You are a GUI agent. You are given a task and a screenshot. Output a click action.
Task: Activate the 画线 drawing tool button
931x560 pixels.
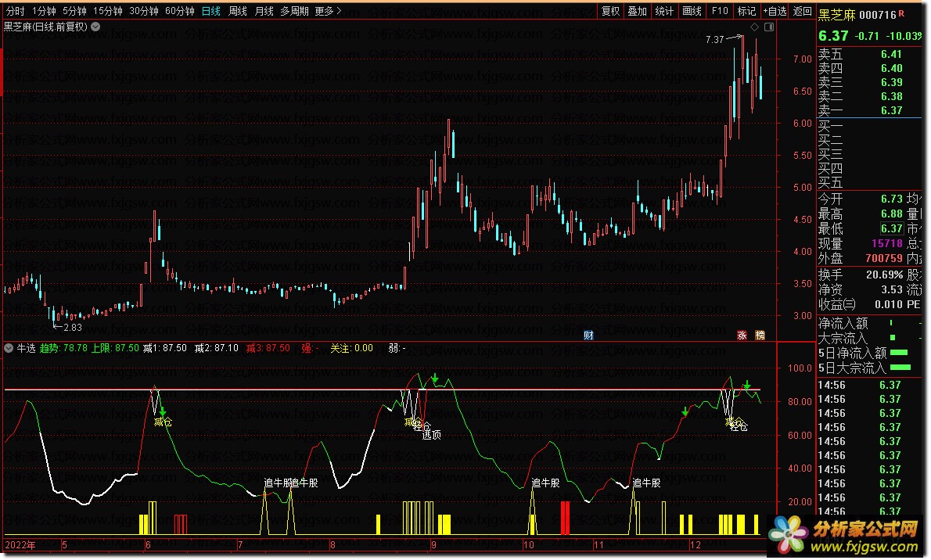pyautogui.click(x=692, y=11)
